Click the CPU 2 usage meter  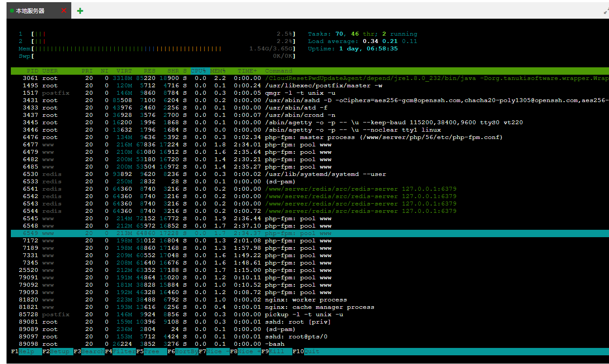click(157, 41)
